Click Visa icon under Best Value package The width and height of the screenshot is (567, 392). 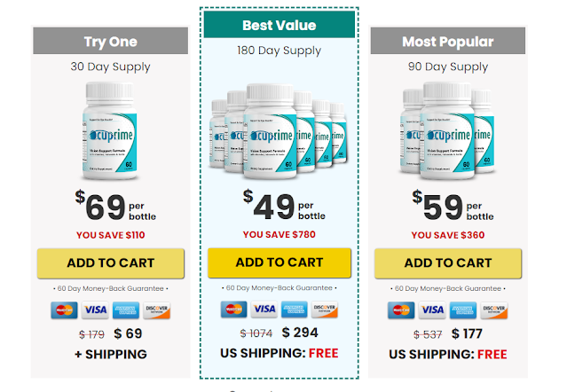pyautogui.click(x=264, y=310)
